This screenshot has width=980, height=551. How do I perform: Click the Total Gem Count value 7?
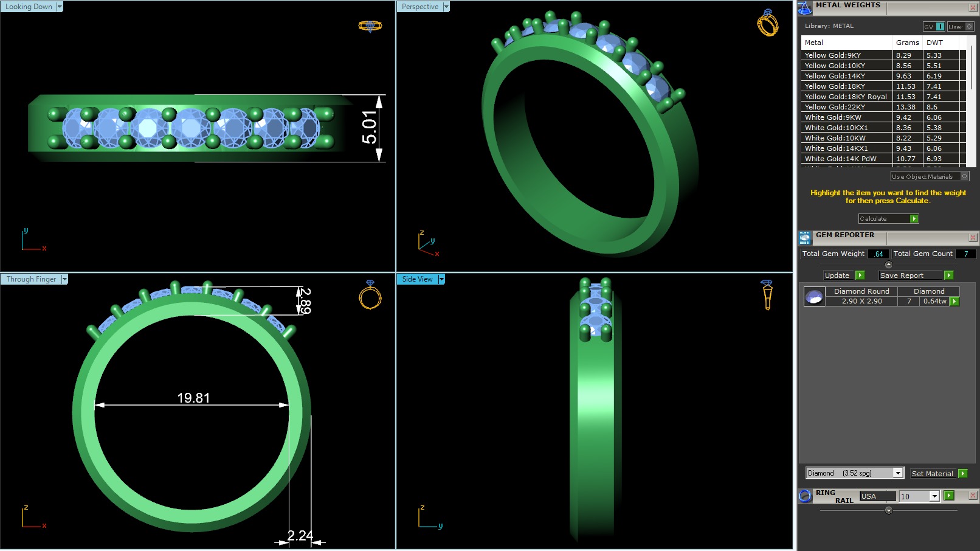[966, 254]
